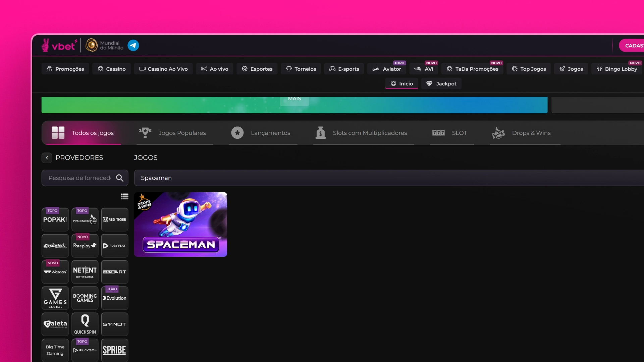Viewport: 644px width, 362px height.
Task: Select the Red Tiger provider
Action: (x=115, y=220)
